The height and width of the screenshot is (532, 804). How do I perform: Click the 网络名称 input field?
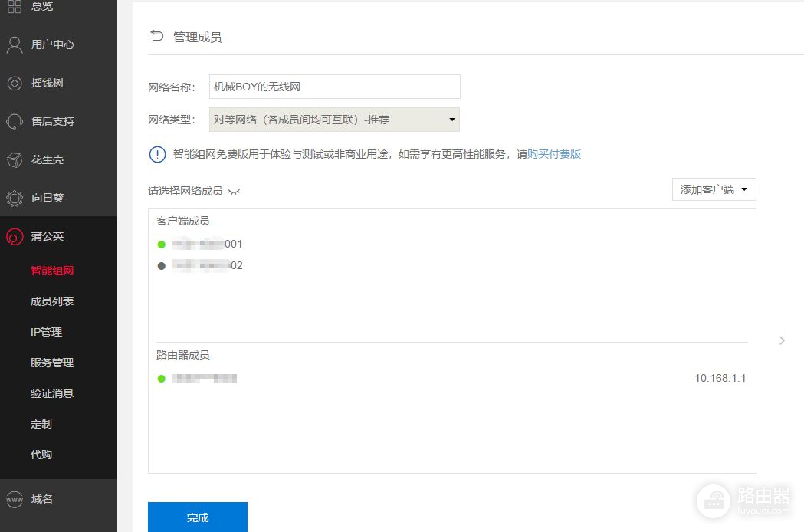tap(334, 87)
